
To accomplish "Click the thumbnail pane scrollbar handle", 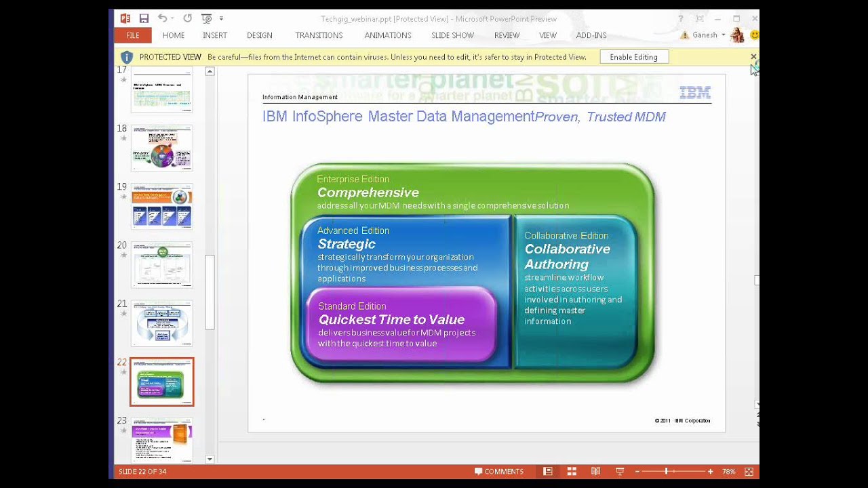I will coord(210,292).
